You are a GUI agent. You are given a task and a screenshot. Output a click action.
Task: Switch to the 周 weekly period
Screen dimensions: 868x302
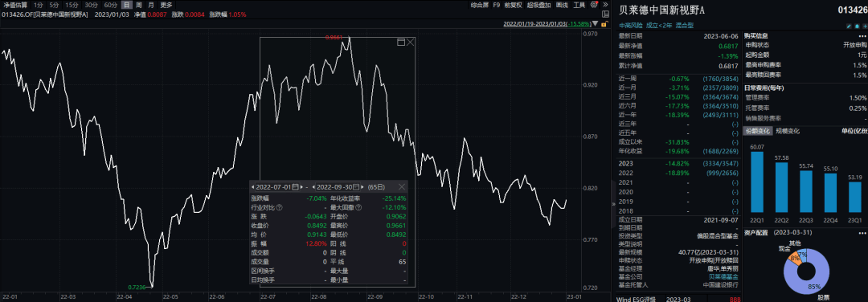[138, 5]
